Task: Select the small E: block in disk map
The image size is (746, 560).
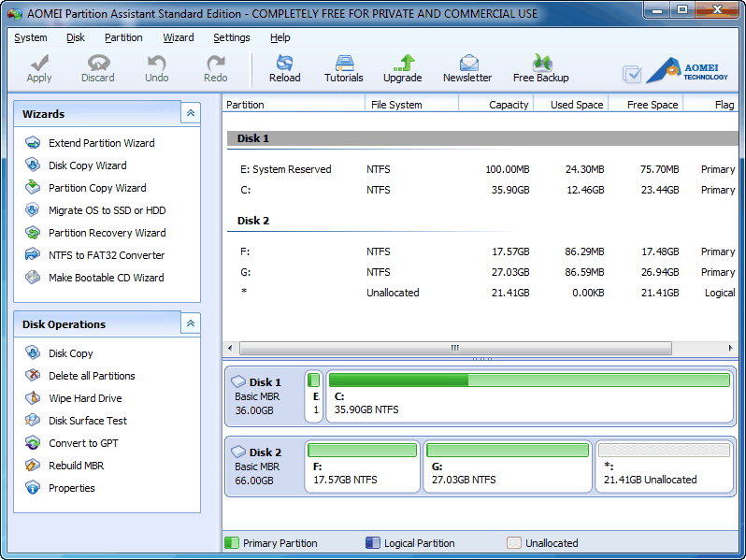Action: pos(313,396)
